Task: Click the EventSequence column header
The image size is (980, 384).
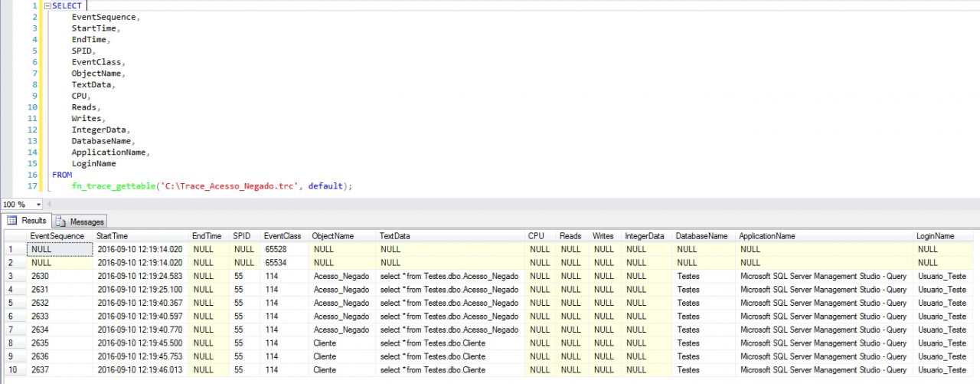Action: tap(57, 236)
